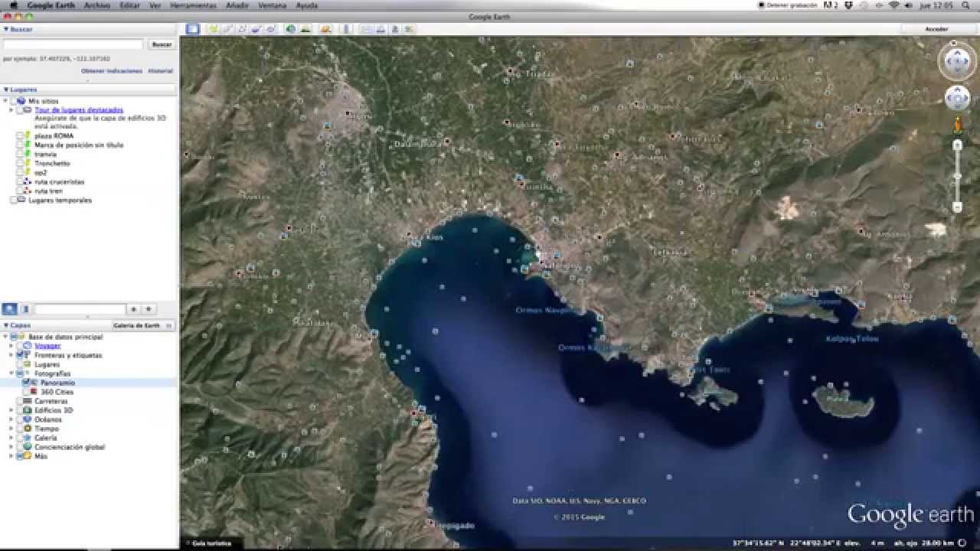Open the Historial link

tap(161, 71)
